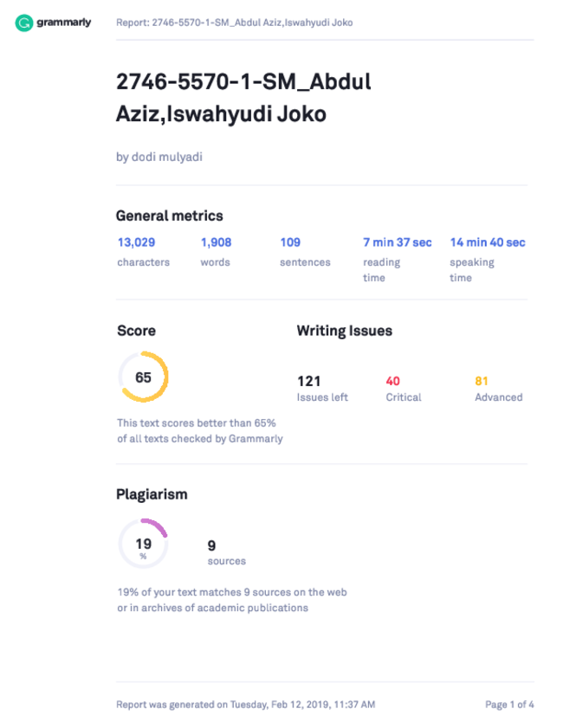
Task: Select the report name in header
Action: pyautogui.click(x=234, y=23)
